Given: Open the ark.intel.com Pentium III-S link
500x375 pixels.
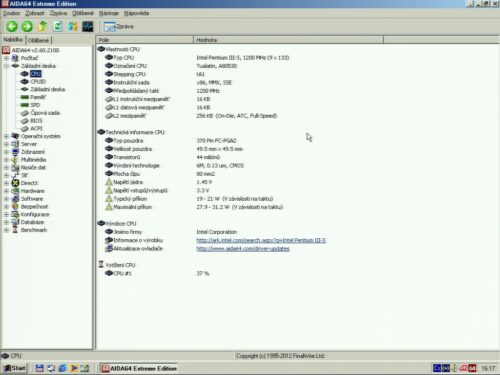Looking at the screenshot, I should coord(261,240).
